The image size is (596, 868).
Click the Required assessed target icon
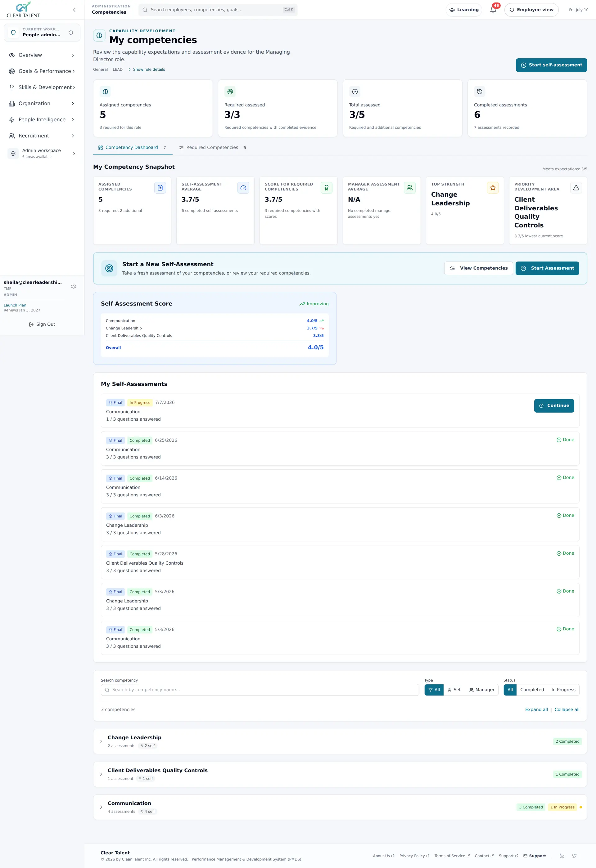click(230, 92)
